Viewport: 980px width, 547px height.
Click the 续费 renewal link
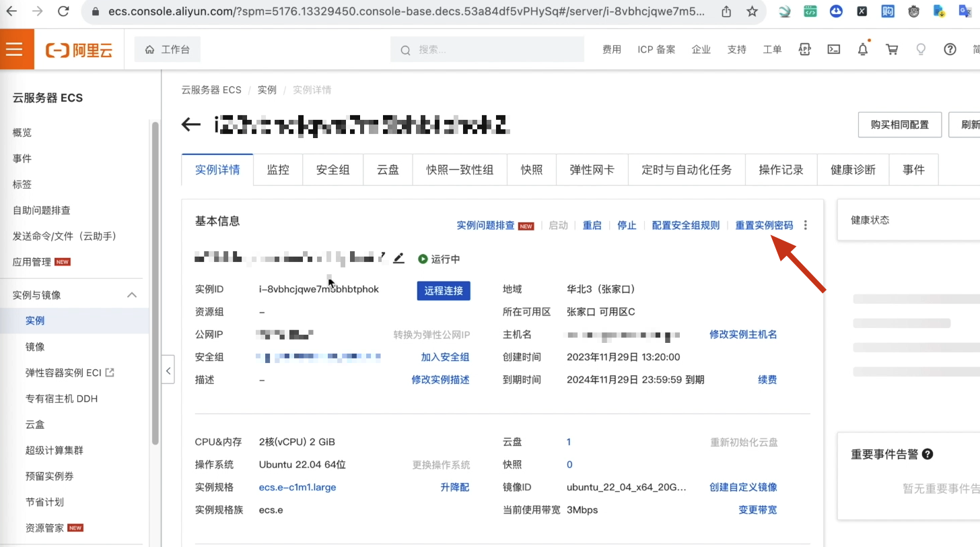(767, 379)
